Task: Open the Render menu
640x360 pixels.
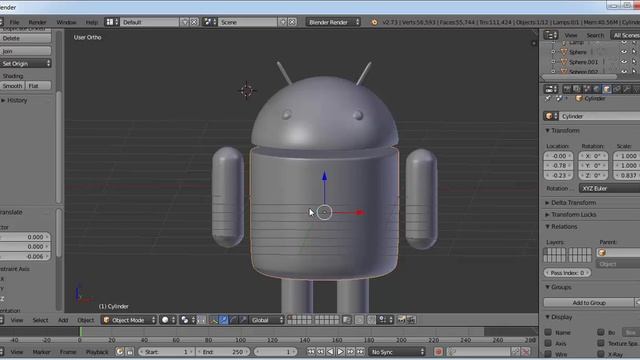Action: tap(37, 22)
